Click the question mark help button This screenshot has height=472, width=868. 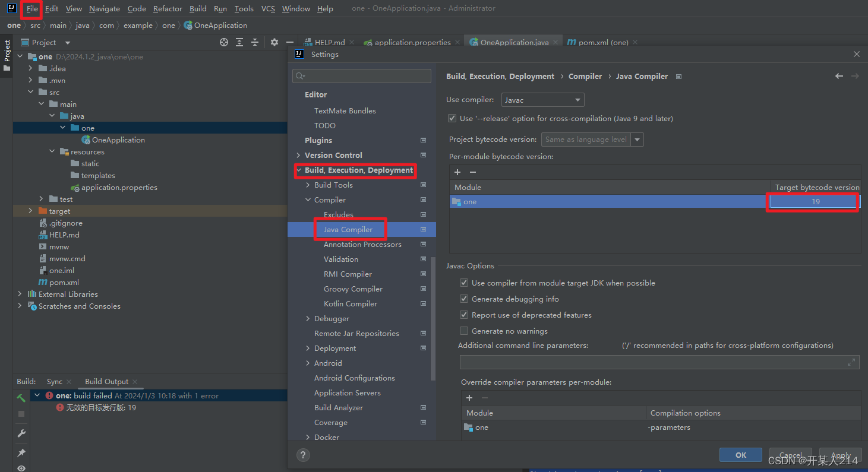[x=303, y=455]
